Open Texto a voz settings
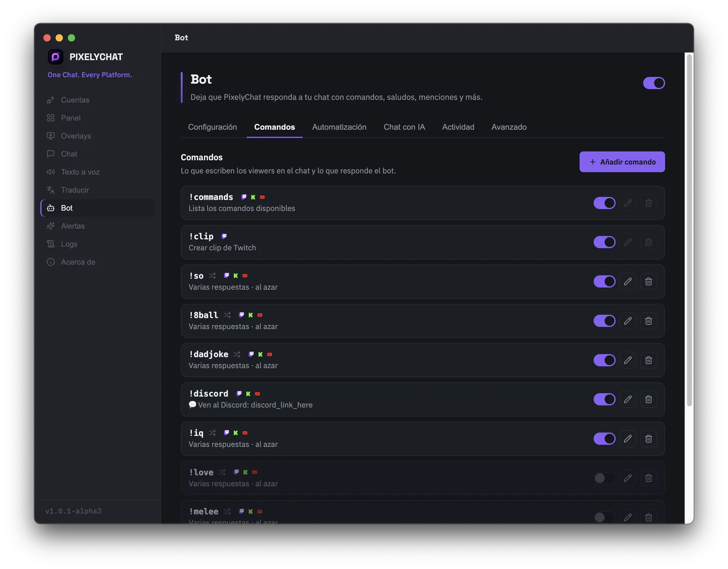This screenshot has height=569, width=728. [x=97, y=172]
